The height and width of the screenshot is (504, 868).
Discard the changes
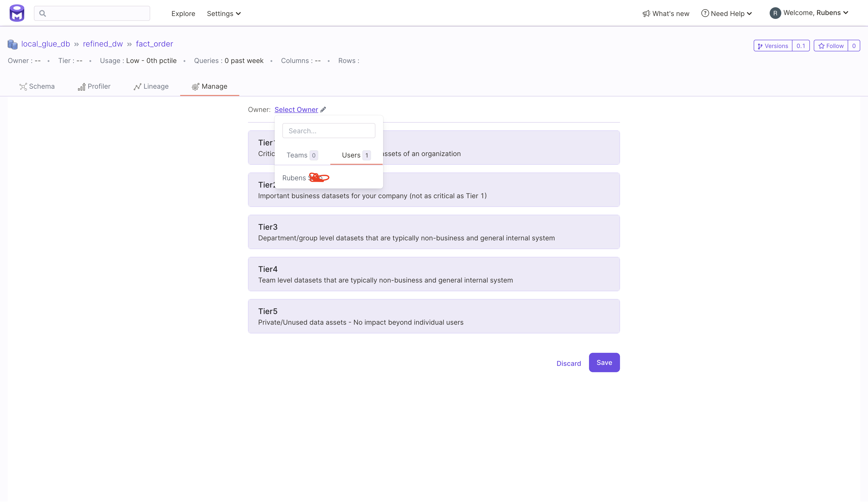coord(569,363)
